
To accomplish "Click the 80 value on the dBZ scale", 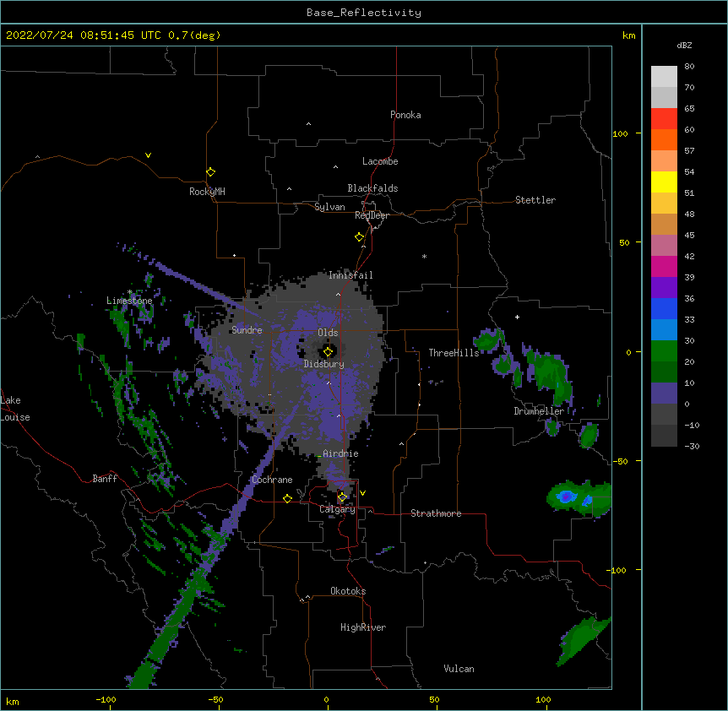I will (689, 67).
